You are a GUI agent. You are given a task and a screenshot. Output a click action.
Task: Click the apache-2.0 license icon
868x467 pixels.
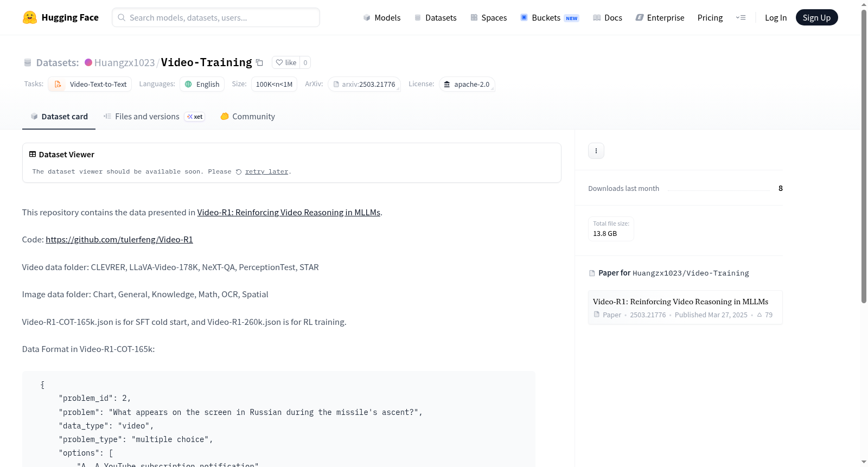tap(447, 84)
